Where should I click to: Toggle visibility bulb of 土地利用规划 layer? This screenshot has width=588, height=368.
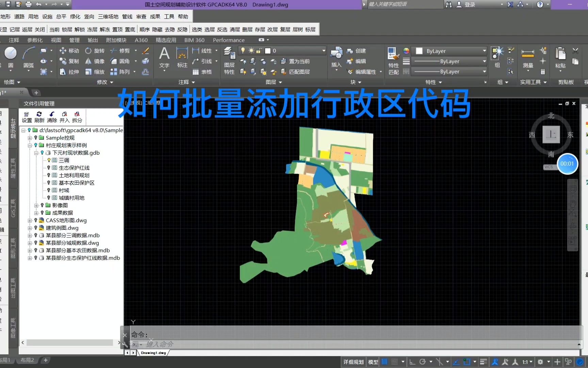point(49,175)
